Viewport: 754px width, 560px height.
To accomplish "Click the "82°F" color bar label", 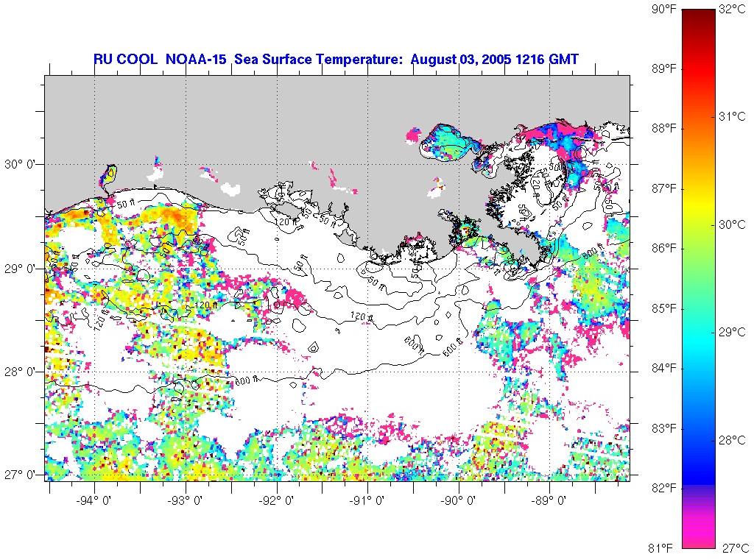I will [x=663, y=488].
